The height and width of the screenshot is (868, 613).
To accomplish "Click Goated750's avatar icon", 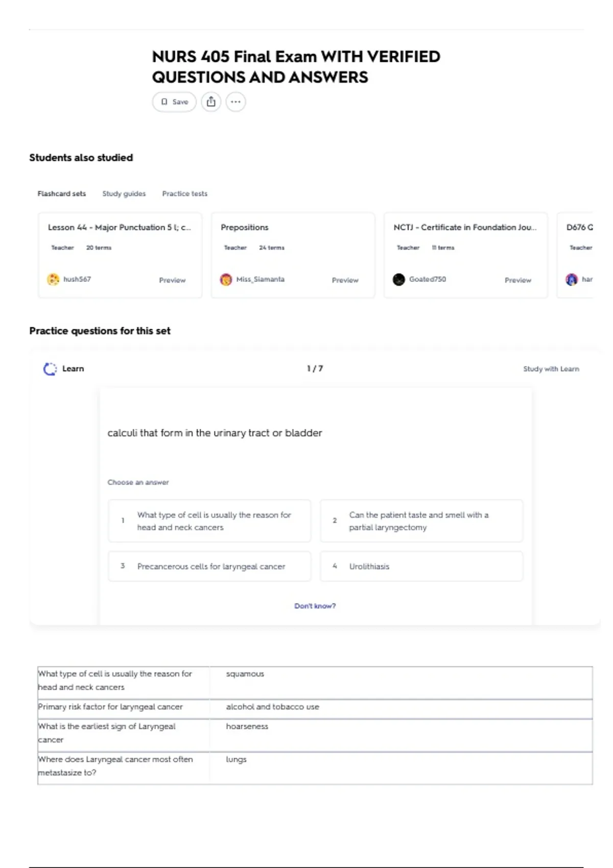I will tap(399, 279).
